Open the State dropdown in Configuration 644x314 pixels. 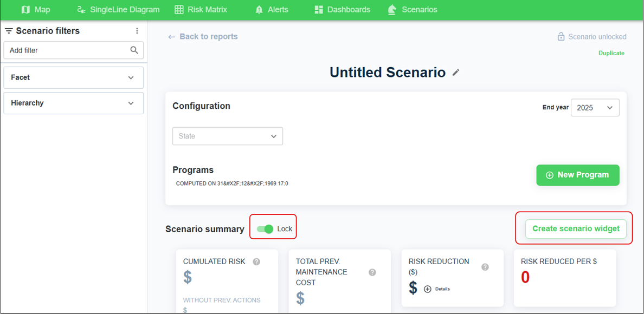(228, 136)
